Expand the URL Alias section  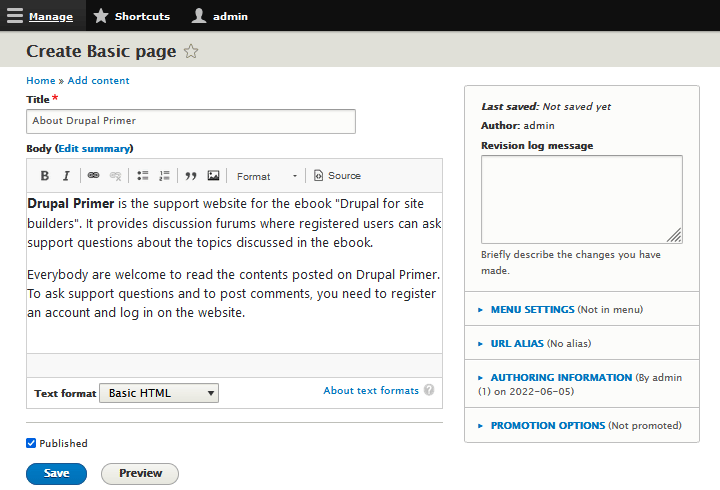(517, 343)
